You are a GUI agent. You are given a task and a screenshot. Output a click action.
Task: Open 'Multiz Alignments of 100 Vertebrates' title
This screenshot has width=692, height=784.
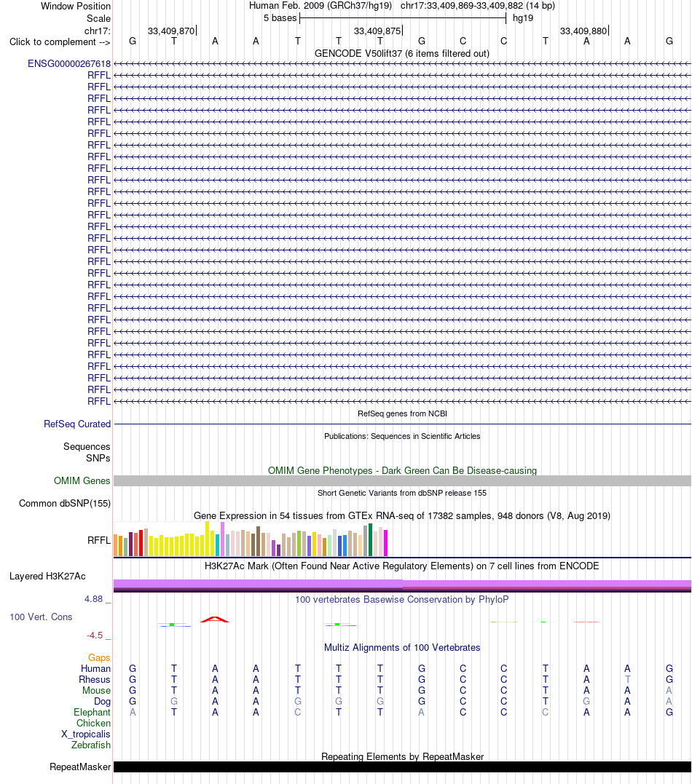402,647
